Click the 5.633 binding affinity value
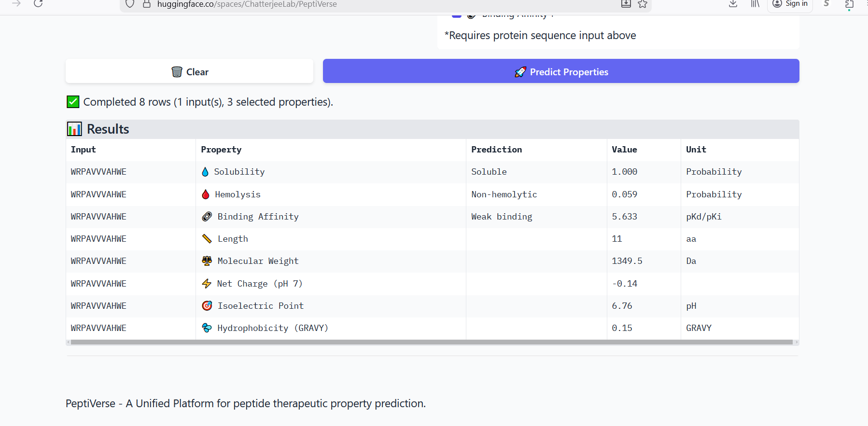868x426 pixels. pos(624,217)
